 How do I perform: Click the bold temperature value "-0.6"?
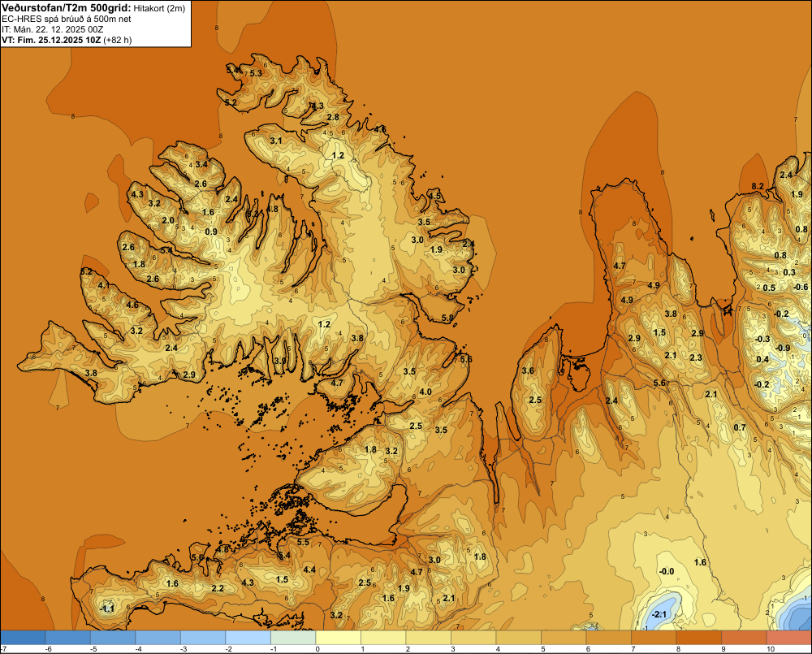801,287
